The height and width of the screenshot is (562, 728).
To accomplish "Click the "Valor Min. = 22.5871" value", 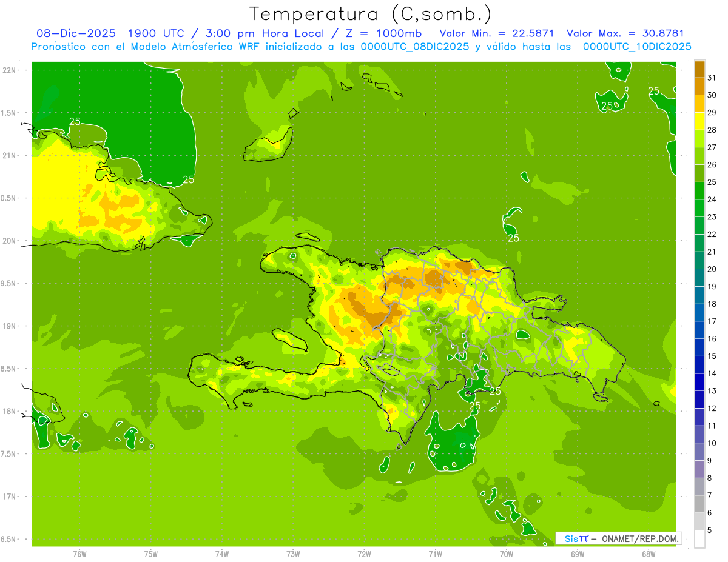I will (x=497, y=33).
